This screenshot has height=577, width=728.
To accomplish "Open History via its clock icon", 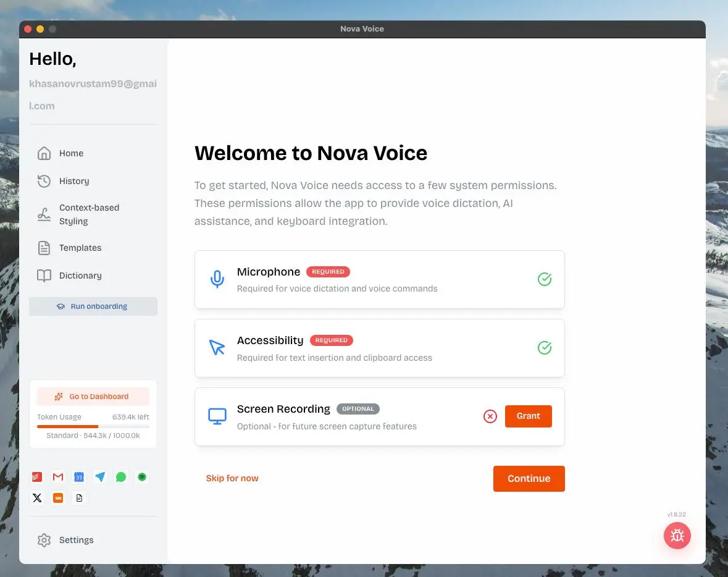I will (44, 181).
